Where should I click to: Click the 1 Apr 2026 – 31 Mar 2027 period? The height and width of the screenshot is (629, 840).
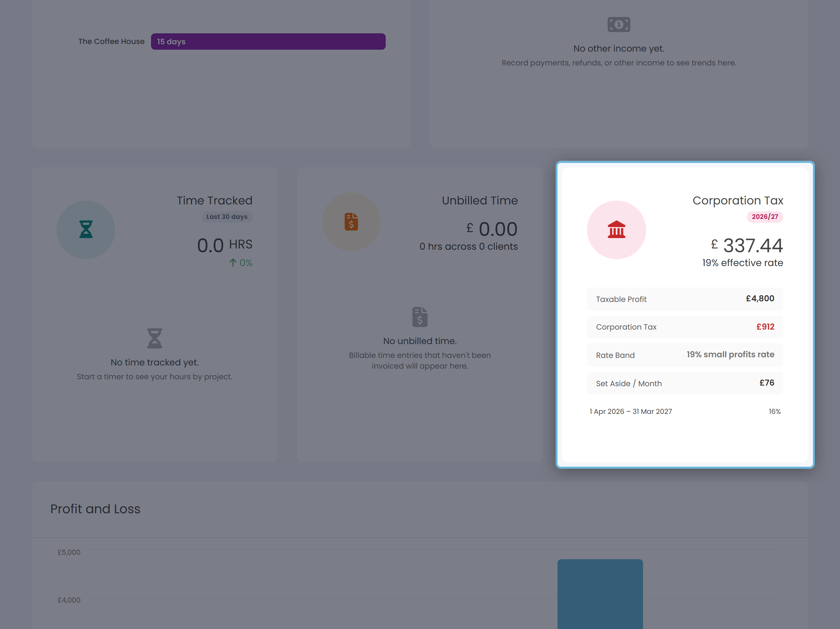(x=630, y=411)
